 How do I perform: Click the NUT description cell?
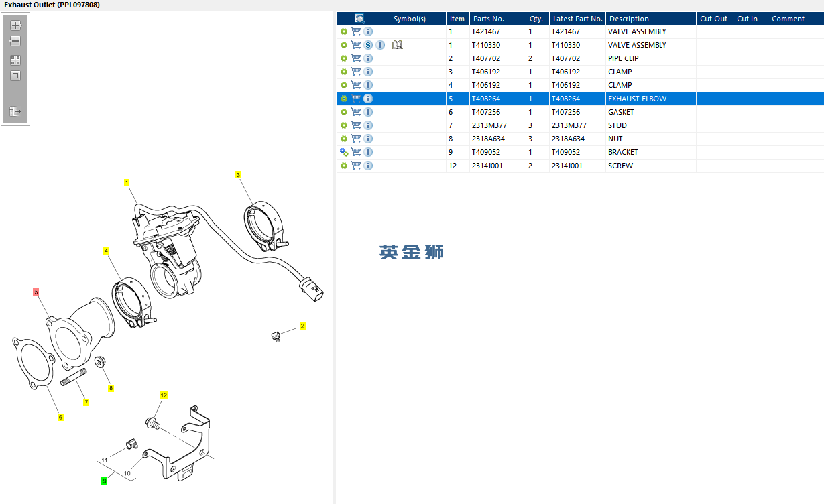pos(650,139)
